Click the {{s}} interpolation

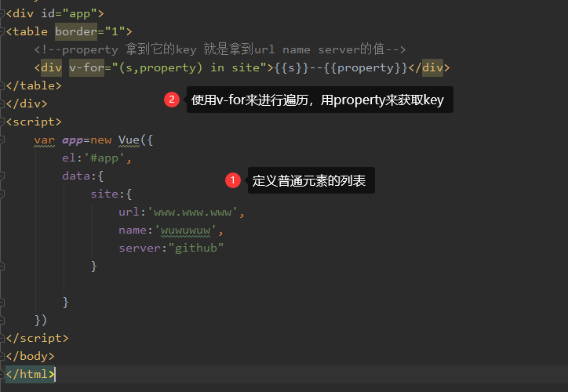pyautogui.click(x=291, y=67)
